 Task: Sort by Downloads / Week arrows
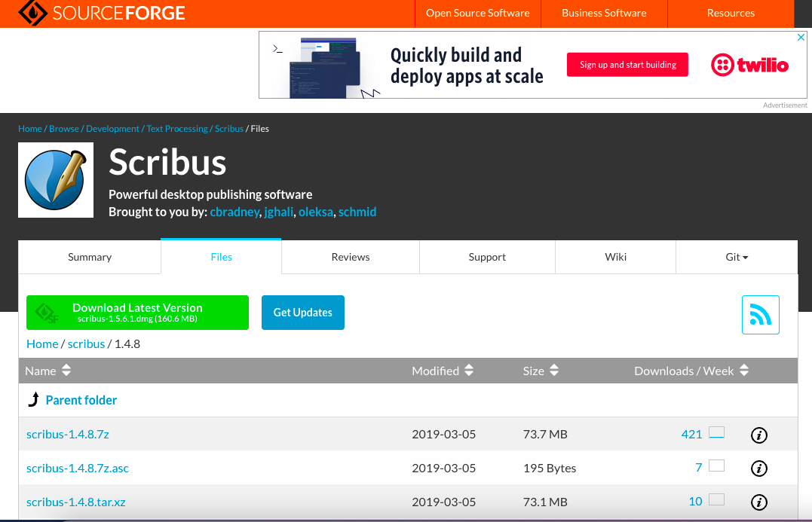[744, 371]
